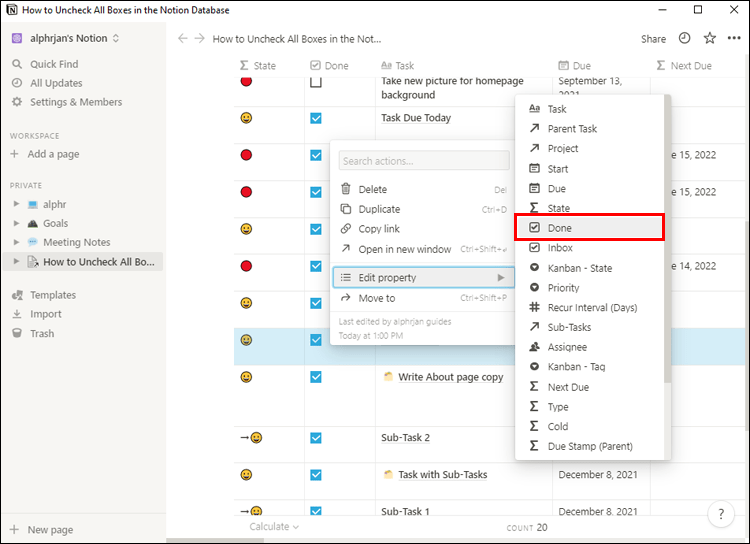Uncheck Done box for Sub-Task 2 row

click(x=316, y=438)
